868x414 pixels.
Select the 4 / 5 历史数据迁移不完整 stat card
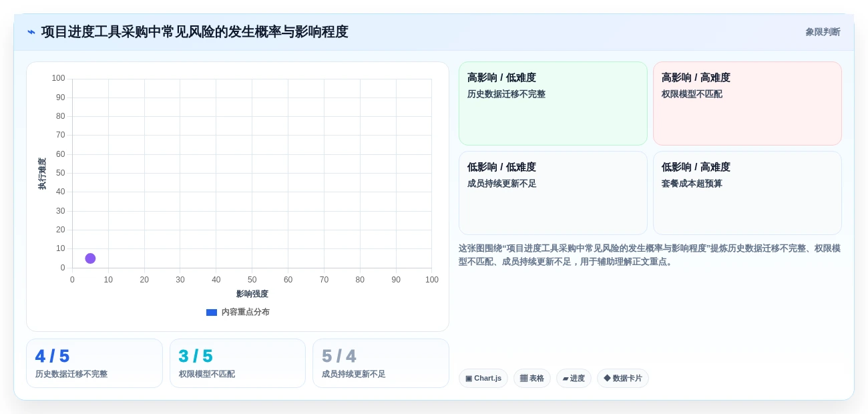point(94,363)
